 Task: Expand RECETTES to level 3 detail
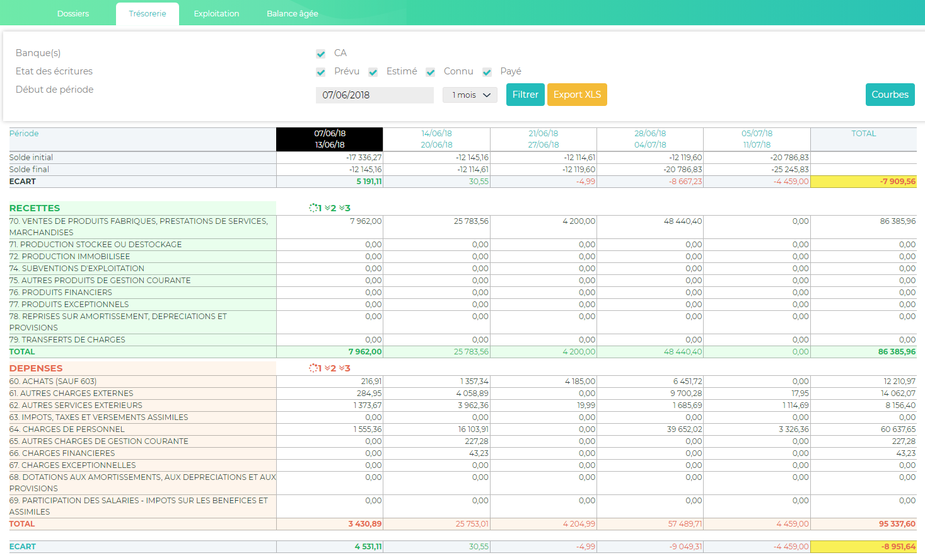coord(345,207)
